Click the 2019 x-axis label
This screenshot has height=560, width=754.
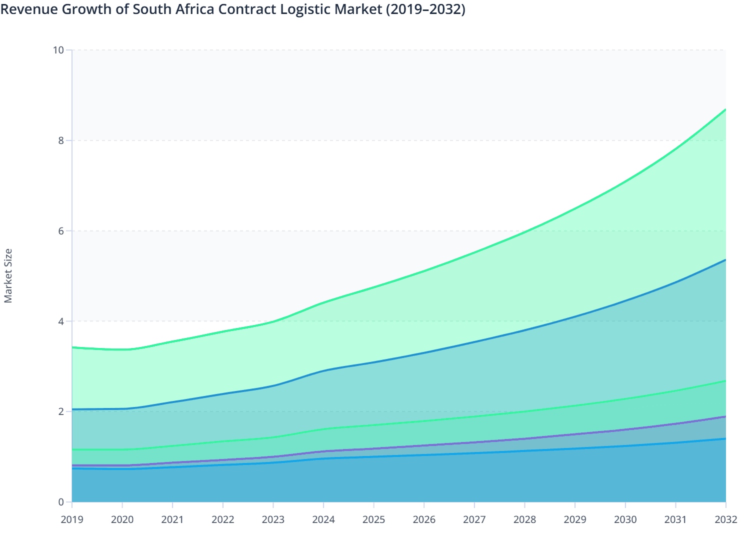71,520
